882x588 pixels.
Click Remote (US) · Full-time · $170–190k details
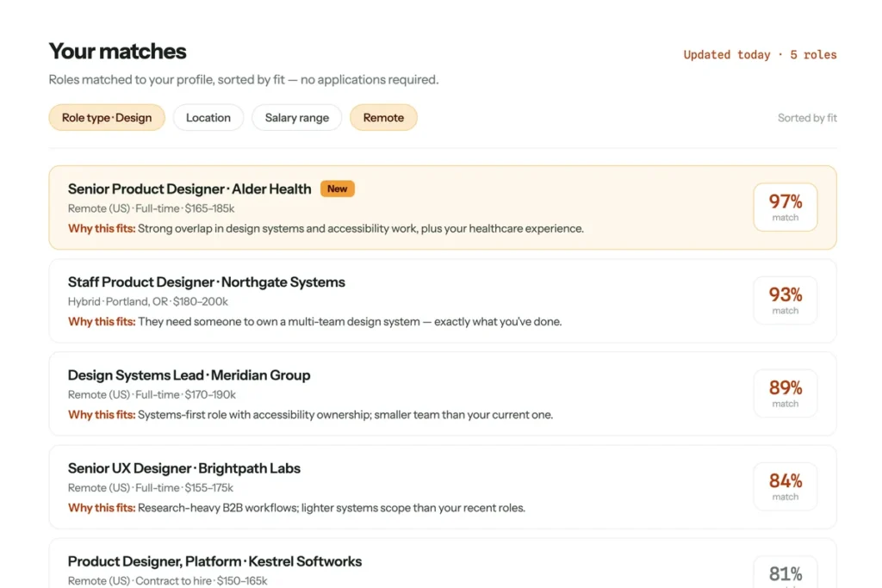click(x=152, y=394)
